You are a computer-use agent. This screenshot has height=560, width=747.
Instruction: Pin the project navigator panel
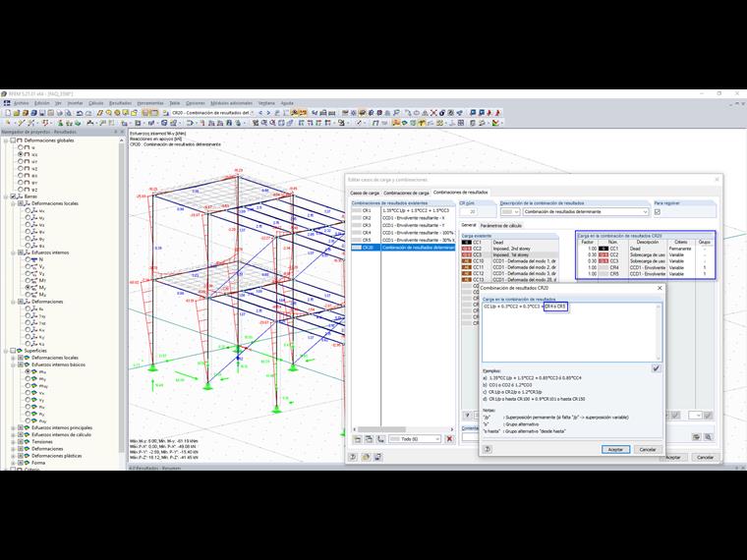115,132
